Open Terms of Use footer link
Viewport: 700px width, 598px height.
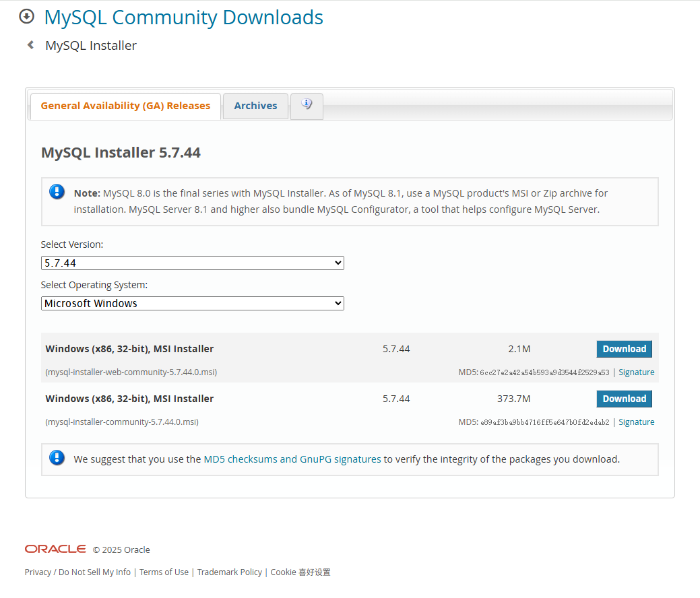(x=164, y=572)
